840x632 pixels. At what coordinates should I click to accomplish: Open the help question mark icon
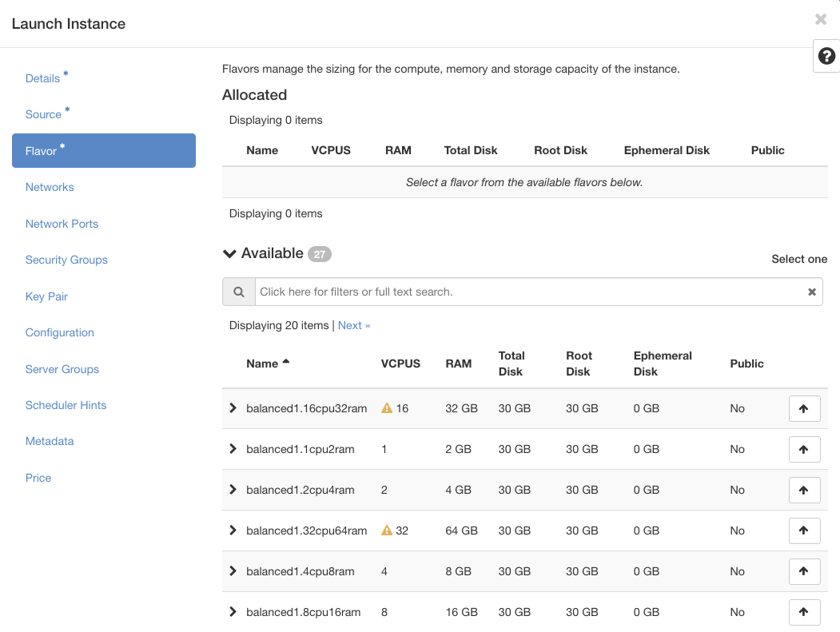(x=826, y=56)
